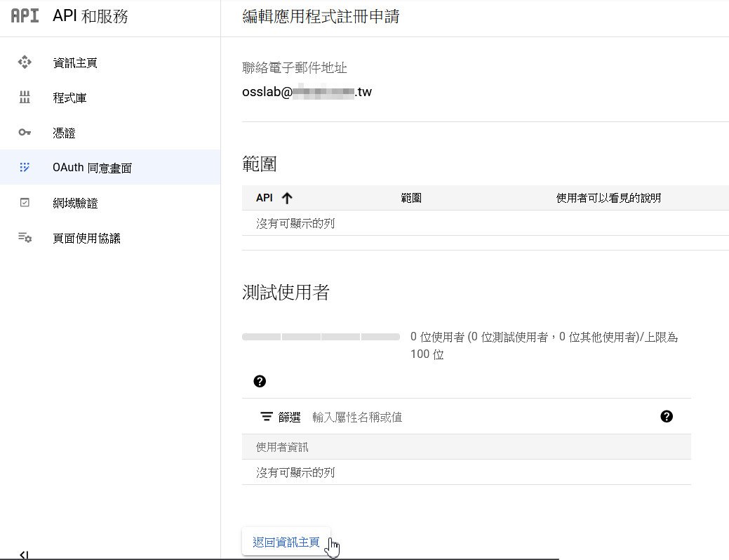Image resolution: width=729 pixels, height=560 pixels.
Task: Click the API 和服務 title
Action: (91, 16)
